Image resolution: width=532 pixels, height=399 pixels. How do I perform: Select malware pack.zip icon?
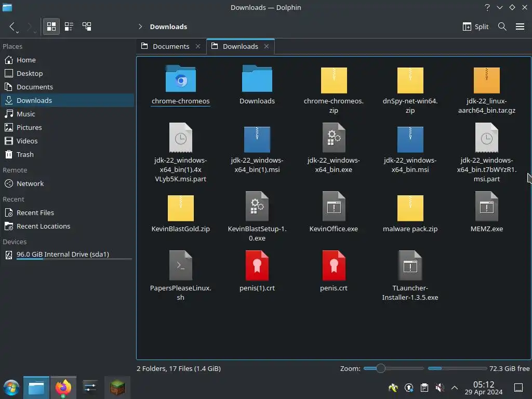pyautogui.click(x=410, y=208)
